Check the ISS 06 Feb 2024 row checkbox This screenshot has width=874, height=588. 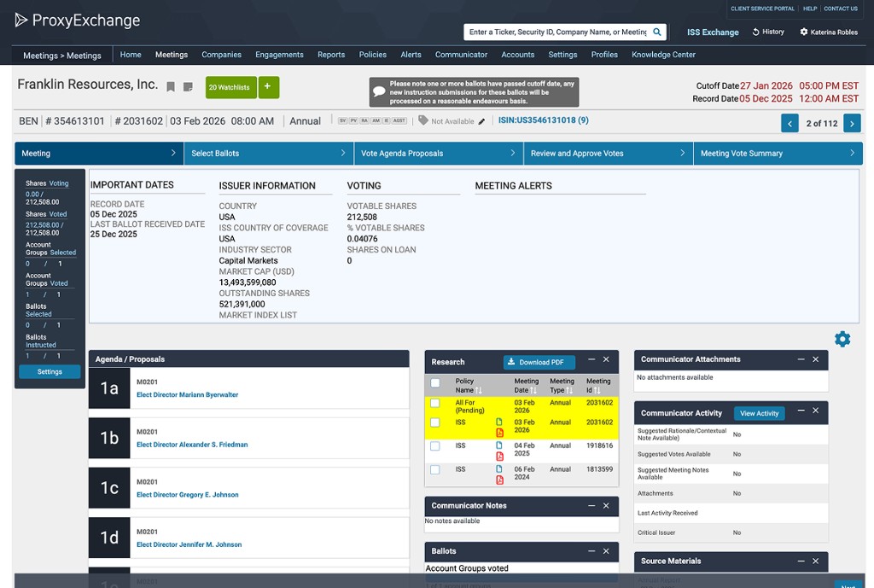click(434, 470)
